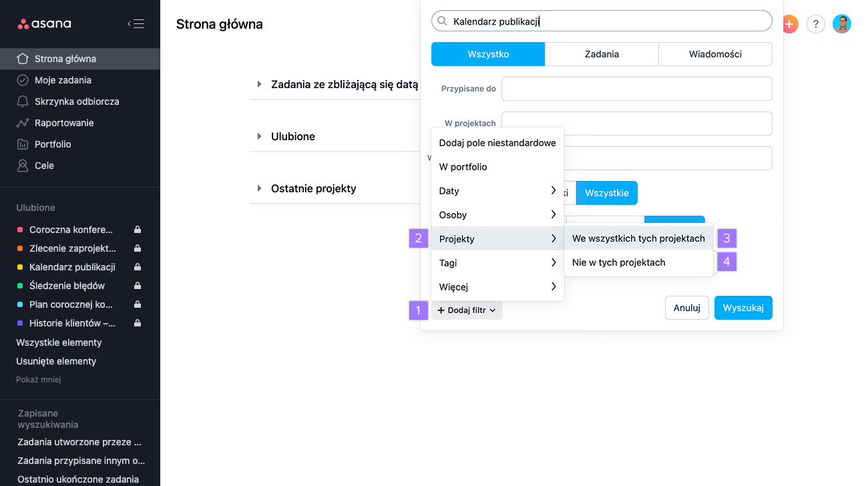The height and width of the screenshot is (486, 868).
Task: Switch search scope to Wiadomości
Action: (x=715, y=54)
